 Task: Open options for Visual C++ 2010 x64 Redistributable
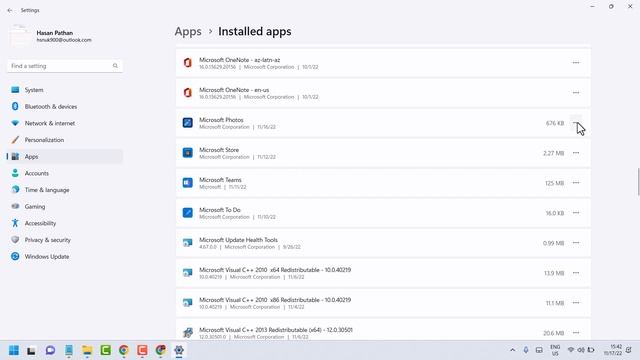tap(576, 273)
